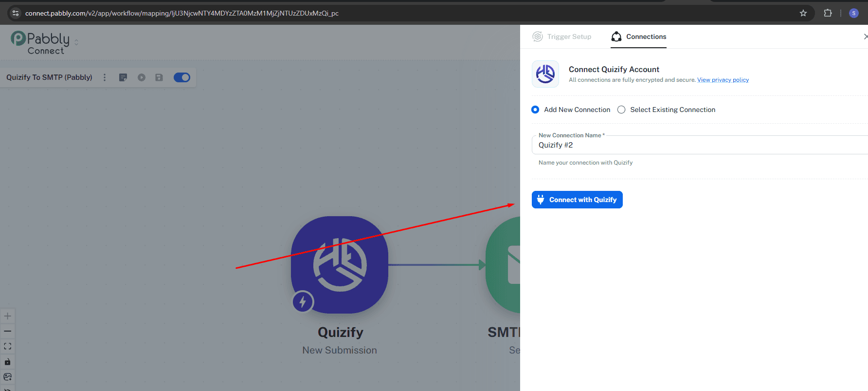This screenshot has width=868, height=391.
Task: Click 'Name your connection with Quizify' hint
Action: click(x=585, y=163)
